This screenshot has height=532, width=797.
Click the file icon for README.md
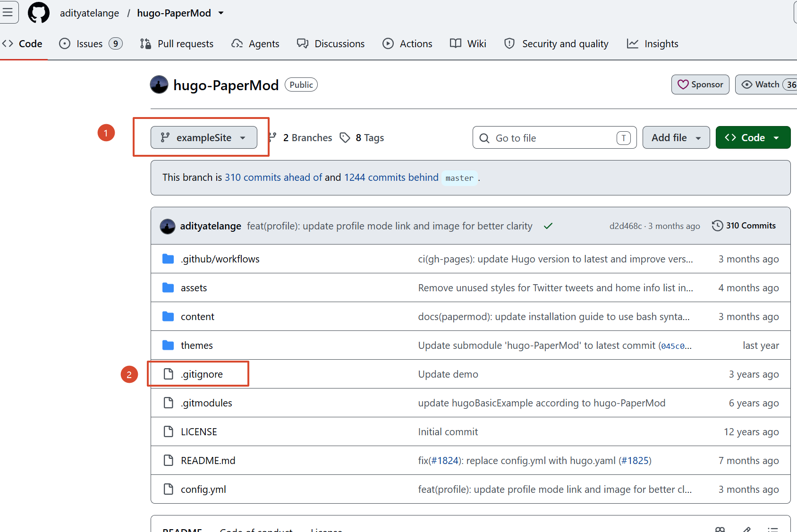click(168, 460)
